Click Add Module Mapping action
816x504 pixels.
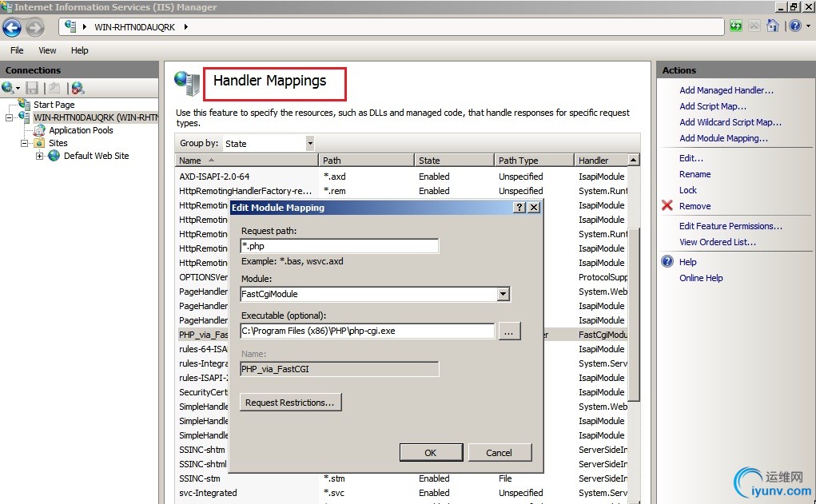[723, 138]
